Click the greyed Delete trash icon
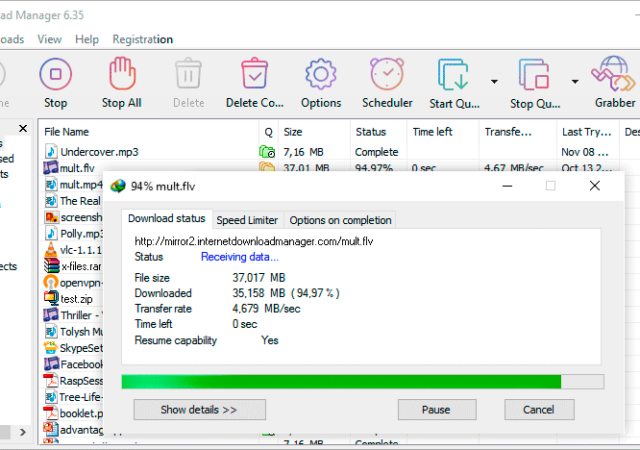640x450 pixels. (x=188, y=74)
